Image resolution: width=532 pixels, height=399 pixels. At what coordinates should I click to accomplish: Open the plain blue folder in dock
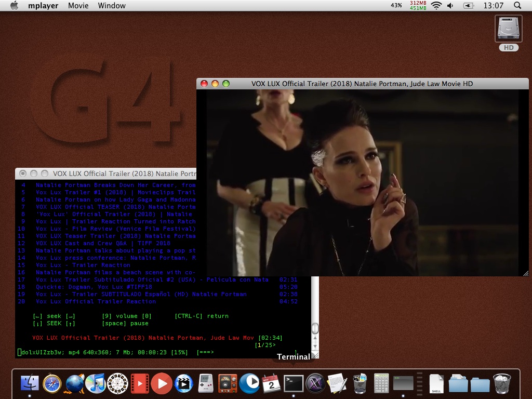480,384
